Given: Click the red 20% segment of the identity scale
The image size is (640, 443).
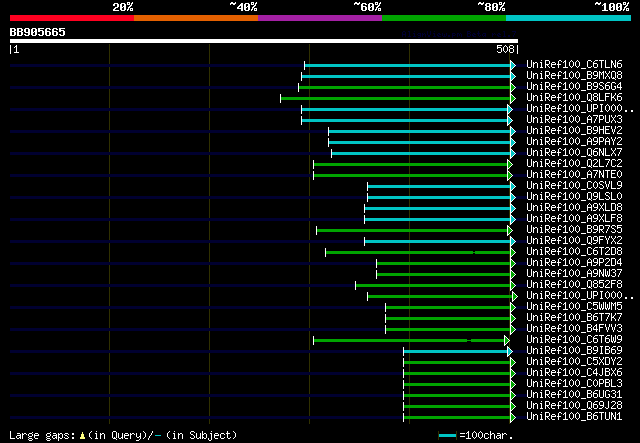Looking at the screenshot, I should pyautogui.click(x=72, y=18).
